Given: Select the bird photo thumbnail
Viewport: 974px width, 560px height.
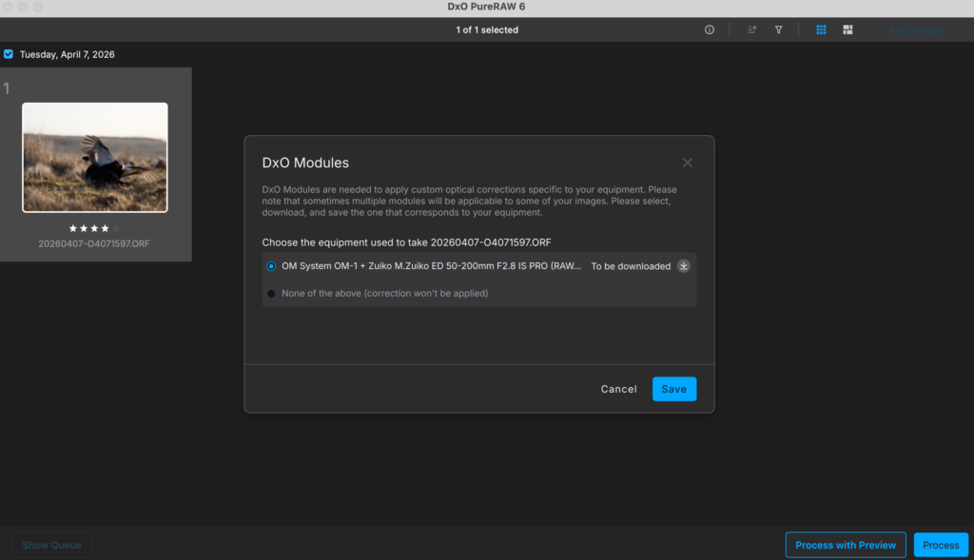Looking at the screenshot, I should pyautogui.click(x=95, y=158).
